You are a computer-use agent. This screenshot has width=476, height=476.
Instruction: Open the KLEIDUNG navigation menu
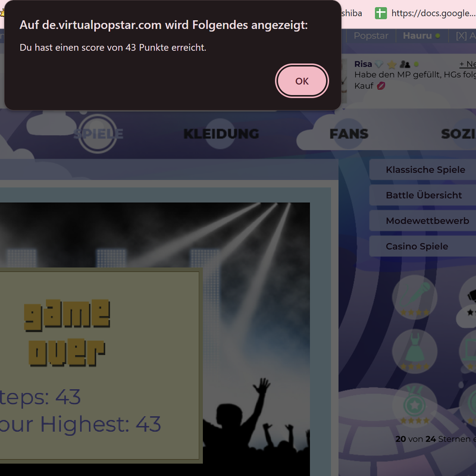click(221, 134)
